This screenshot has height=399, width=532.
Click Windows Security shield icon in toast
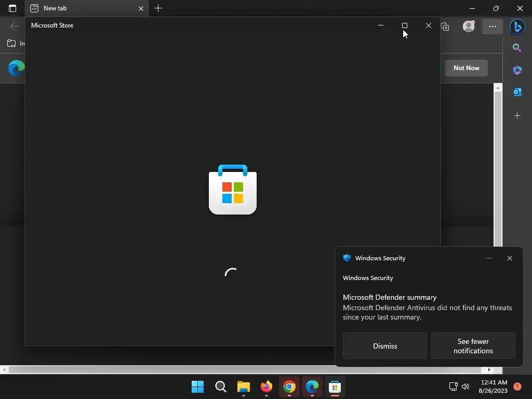(347, 258)
